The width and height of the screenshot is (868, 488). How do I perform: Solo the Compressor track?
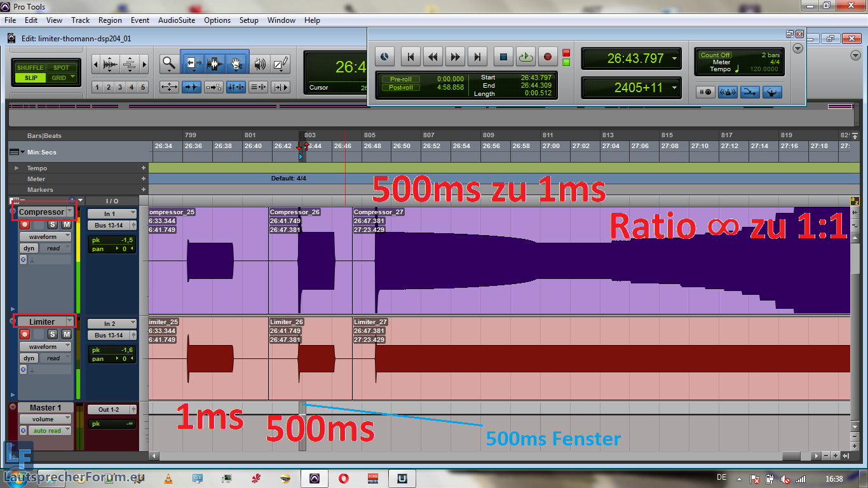[53, 224]
